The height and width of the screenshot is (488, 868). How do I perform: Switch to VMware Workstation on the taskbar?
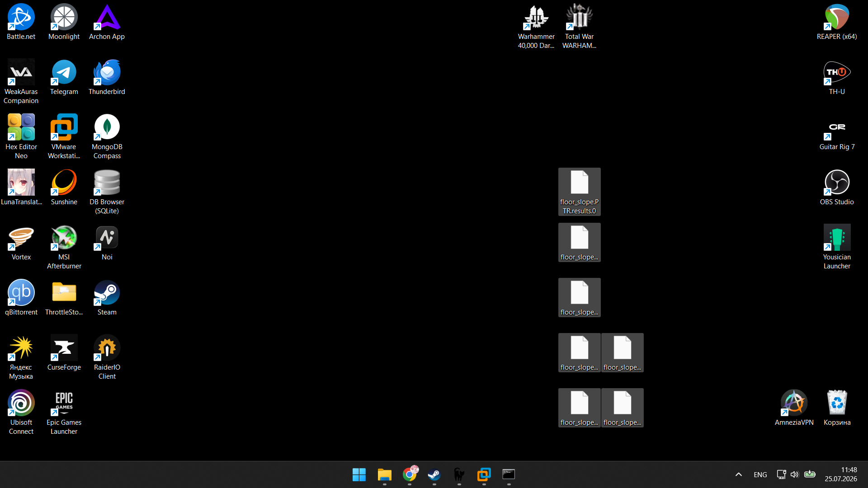(x=484, y=474)
